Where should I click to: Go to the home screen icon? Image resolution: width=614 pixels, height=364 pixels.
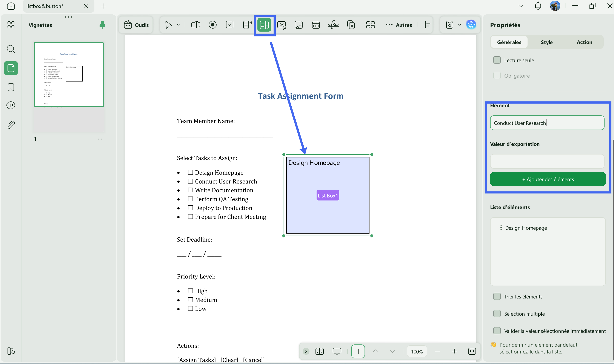click(11, 6)
